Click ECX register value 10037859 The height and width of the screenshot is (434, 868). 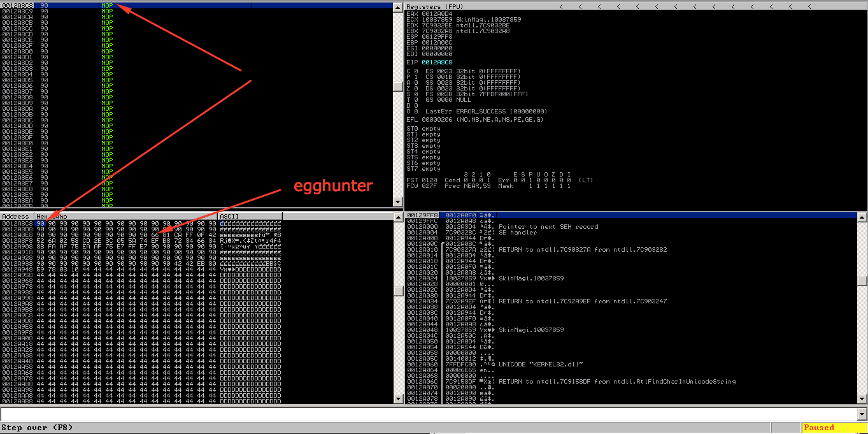(437, 19)
